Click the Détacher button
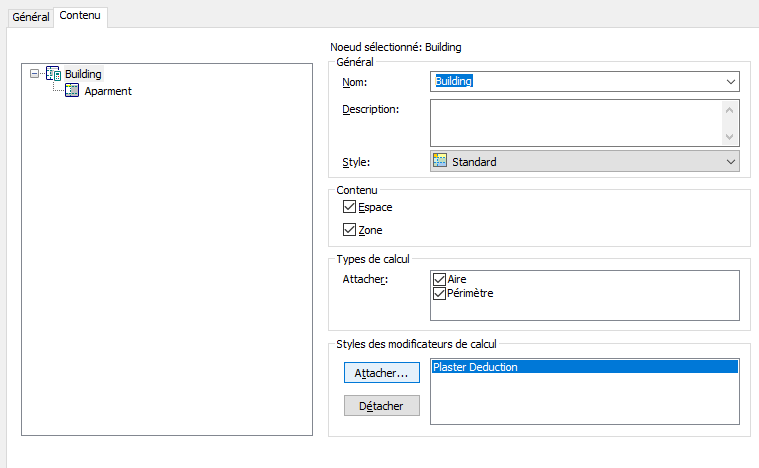 381,406
